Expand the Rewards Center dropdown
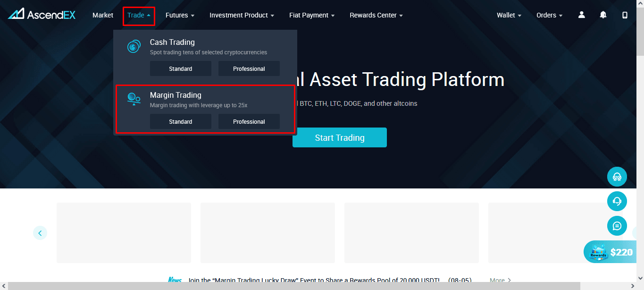Screen dimensions: 644x290 pyautogui.click(x=376, y=15)
